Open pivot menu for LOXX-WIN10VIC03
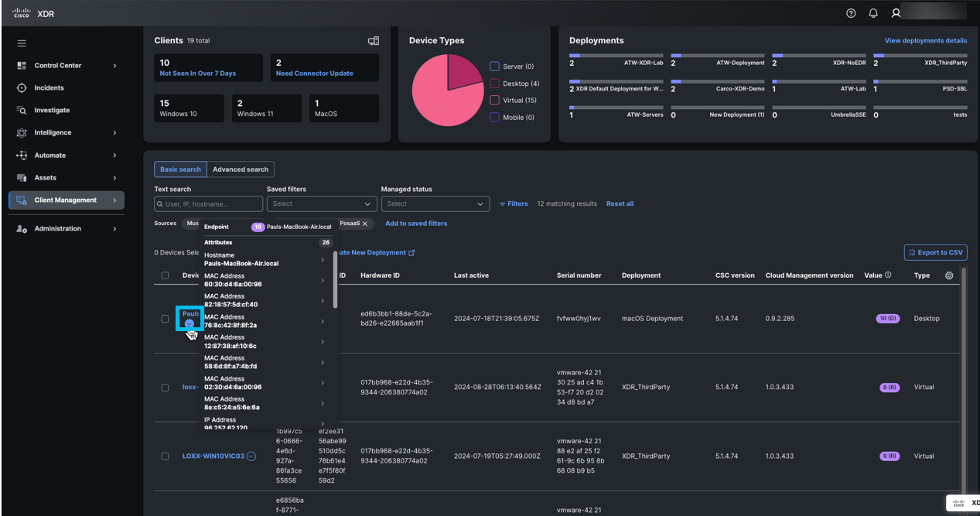The height and width of the screenshot is (516, 980). point(251,456)
